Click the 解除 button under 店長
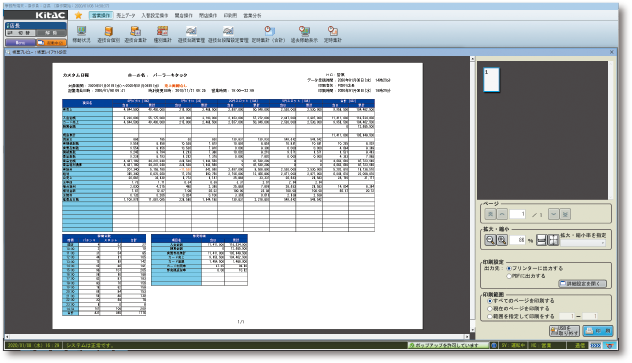 (51, 33)
